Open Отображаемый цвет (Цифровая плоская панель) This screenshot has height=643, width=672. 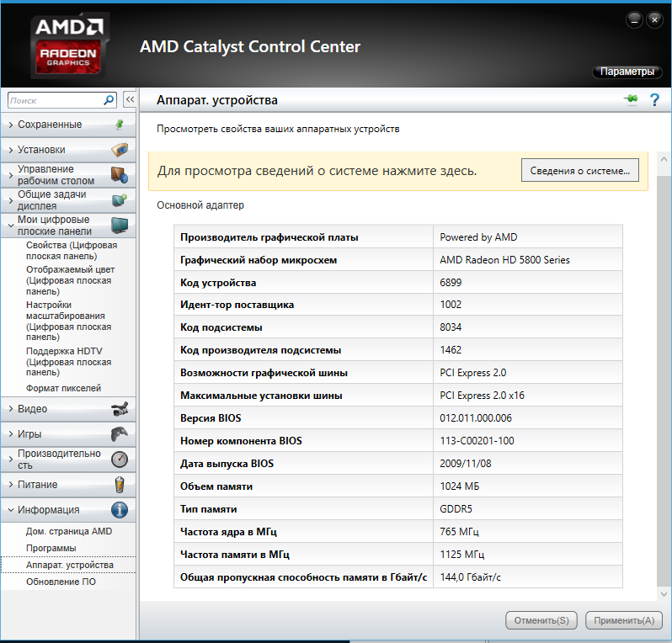70,280
